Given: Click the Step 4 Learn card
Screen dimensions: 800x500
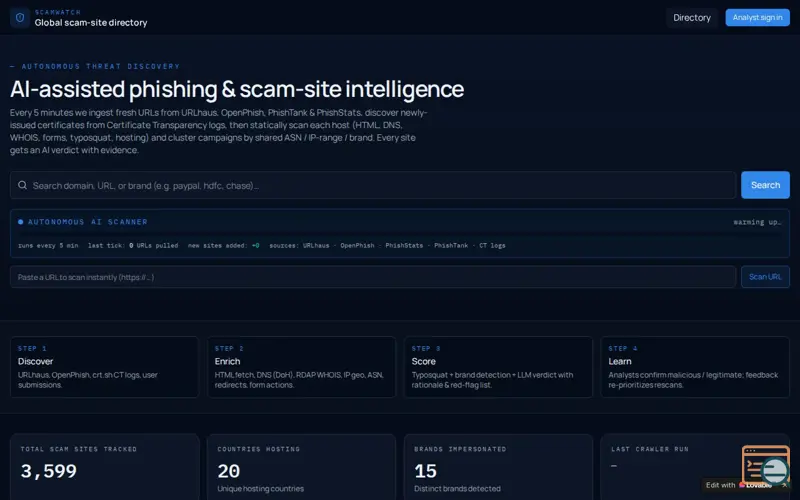Looking at the screenshot, I should (695, 367).
